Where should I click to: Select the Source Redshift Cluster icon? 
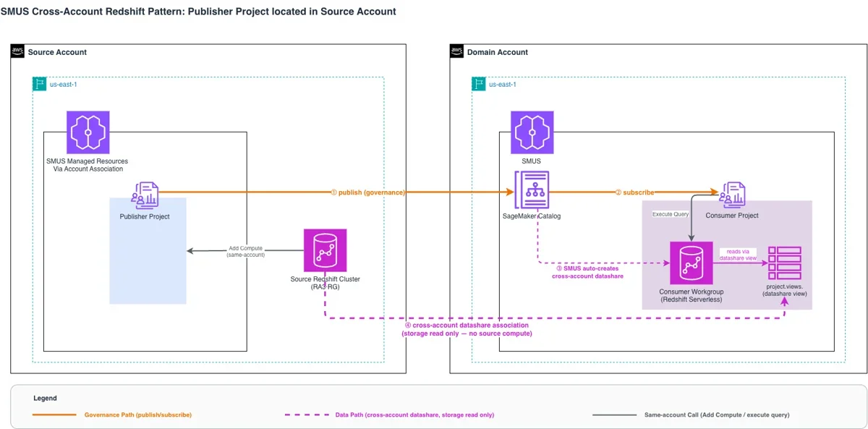[325, 250]
